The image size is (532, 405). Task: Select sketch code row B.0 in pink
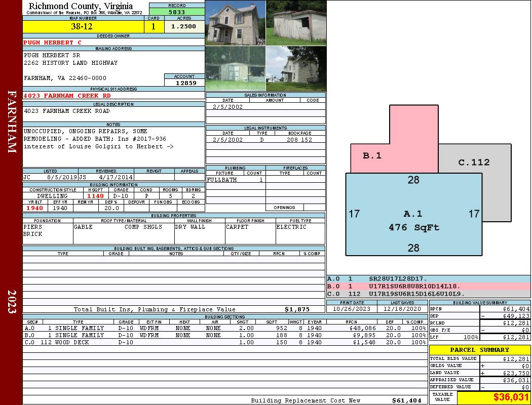point(428,287)
